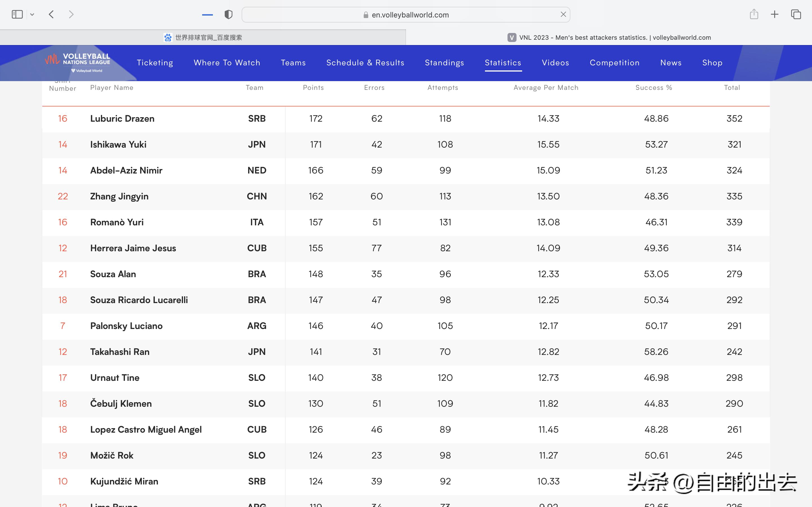Open player Ishikawa Yuki's row link
This screenshot has height=507, width=812.
(x=118, y=144)
